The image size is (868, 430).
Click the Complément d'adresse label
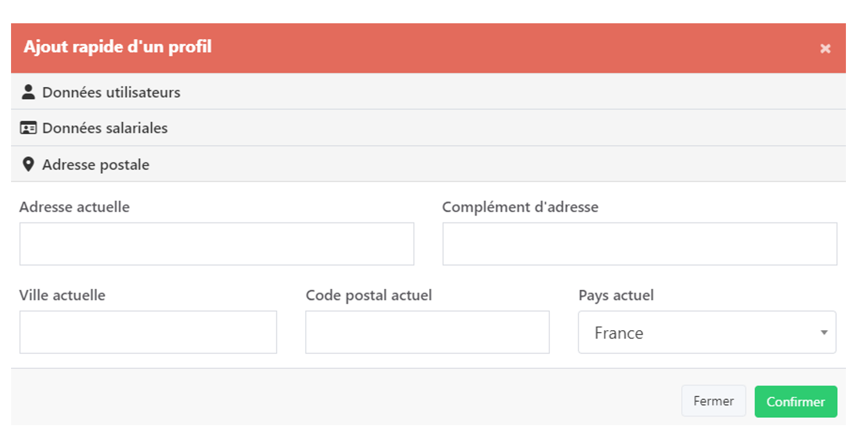[520, 207]
